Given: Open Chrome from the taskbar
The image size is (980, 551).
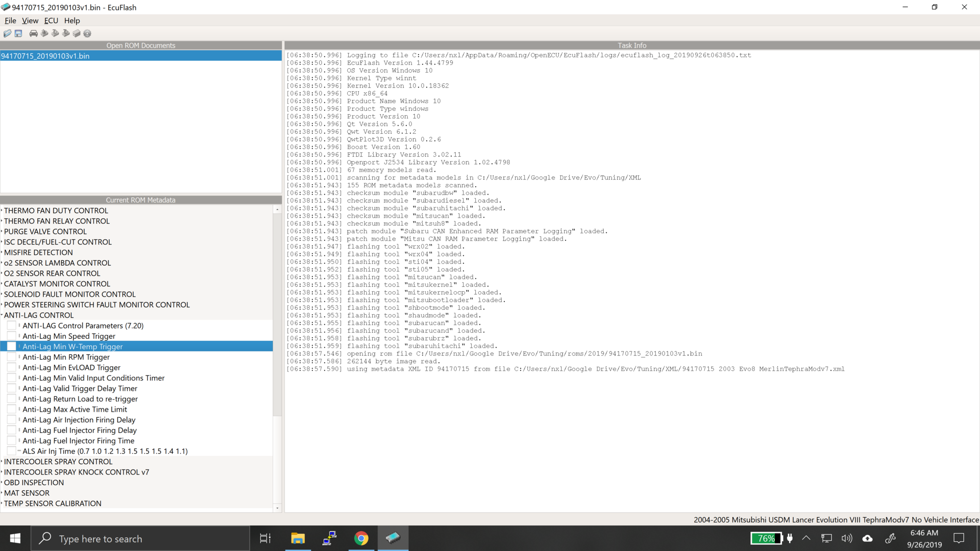Looking at the screenshot, I should tap(361, 538).
